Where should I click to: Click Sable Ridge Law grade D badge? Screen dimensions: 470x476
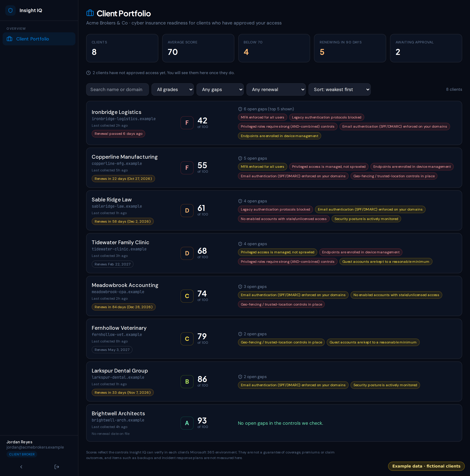187,211
